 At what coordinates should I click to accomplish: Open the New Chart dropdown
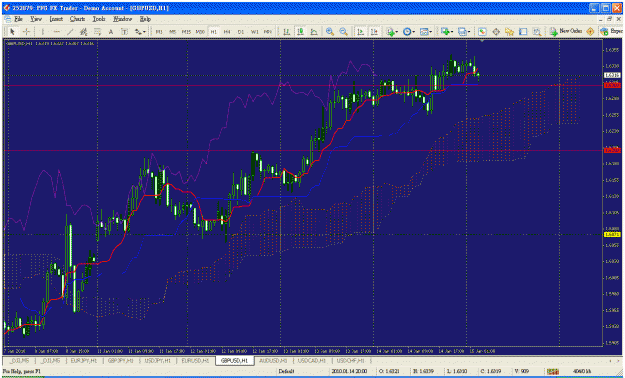pos(446,32)
